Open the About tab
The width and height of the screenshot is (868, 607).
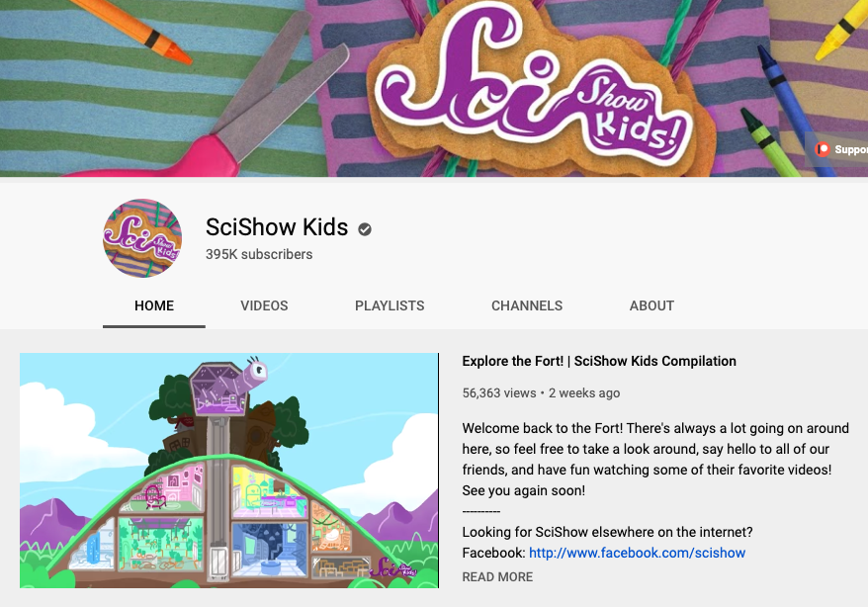[651, 306]
